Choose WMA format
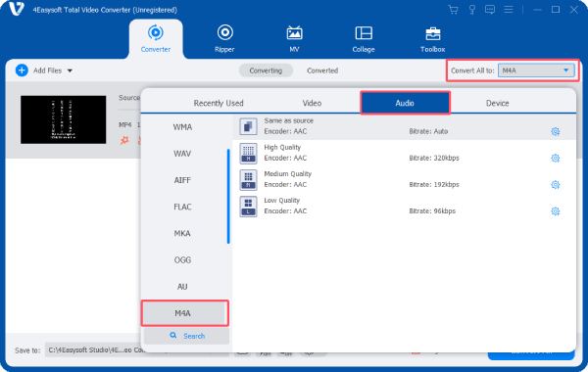The image size is (588, 372). pyautogui.click(x=182, y=127)
